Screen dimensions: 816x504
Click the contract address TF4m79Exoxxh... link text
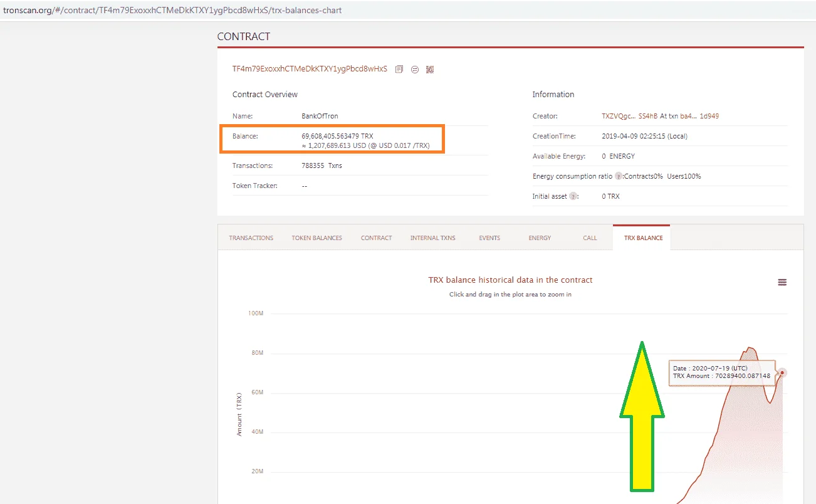[310, 69]
